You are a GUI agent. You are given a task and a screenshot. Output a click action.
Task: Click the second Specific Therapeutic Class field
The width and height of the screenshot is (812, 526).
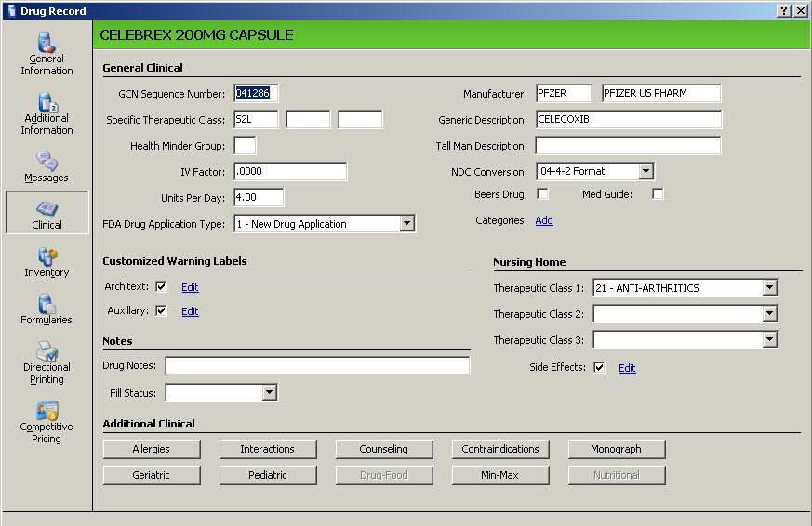308,119
